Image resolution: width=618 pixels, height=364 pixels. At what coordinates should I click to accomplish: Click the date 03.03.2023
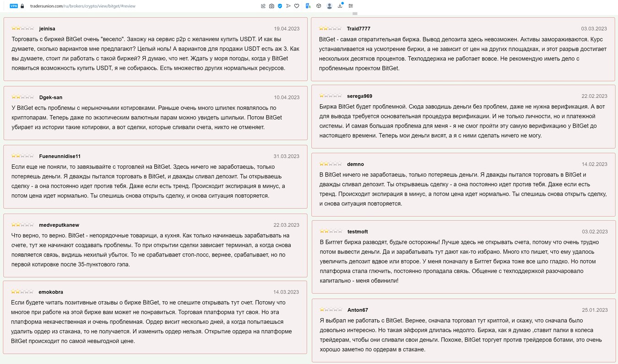(x=594, y=29)
